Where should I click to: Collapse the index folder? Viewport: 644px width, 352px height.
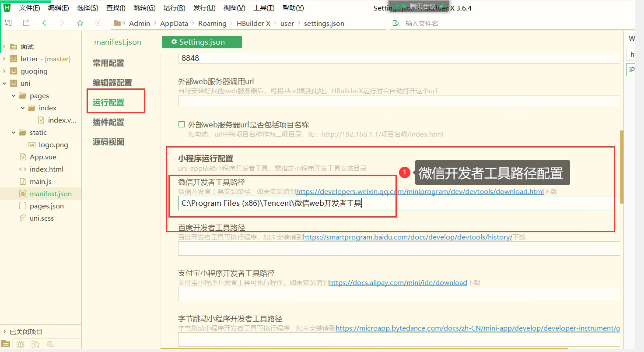click(x=23, y=108)
